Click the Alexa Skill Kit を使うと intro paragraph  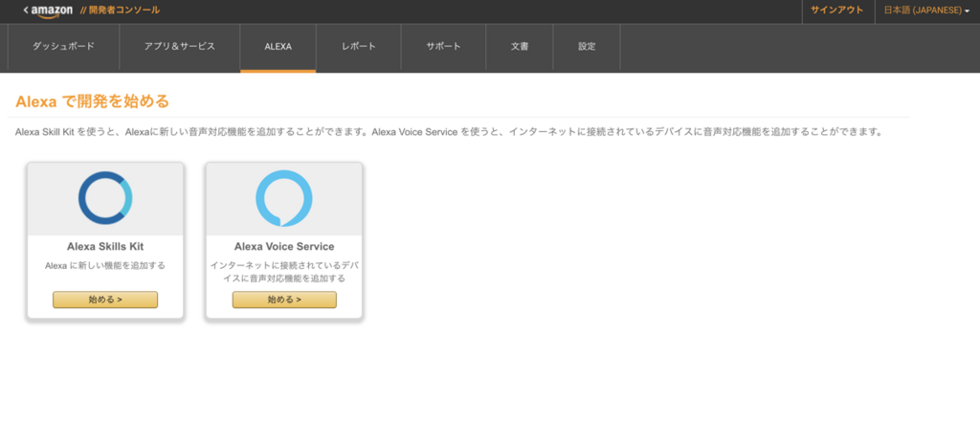448,132
